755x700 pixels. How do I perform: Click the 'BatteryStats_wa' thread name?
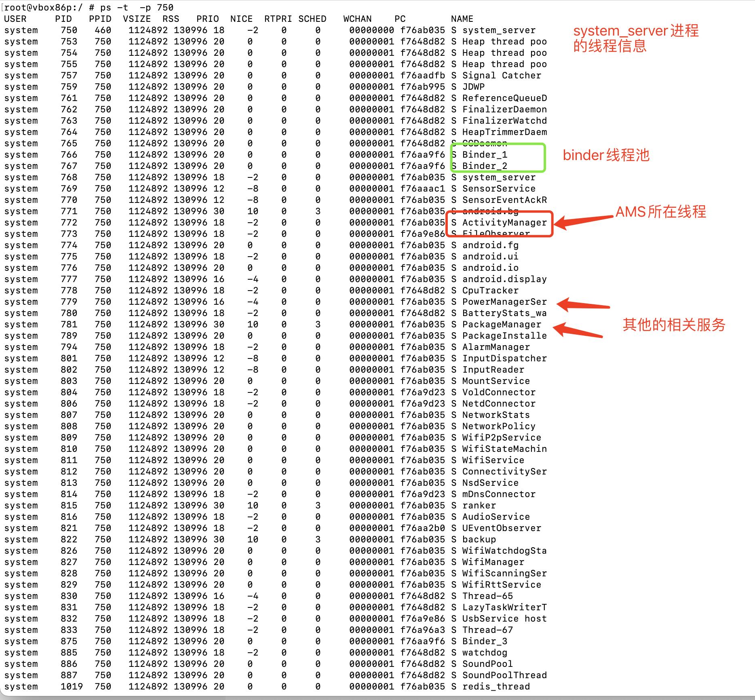coord(504,313)
